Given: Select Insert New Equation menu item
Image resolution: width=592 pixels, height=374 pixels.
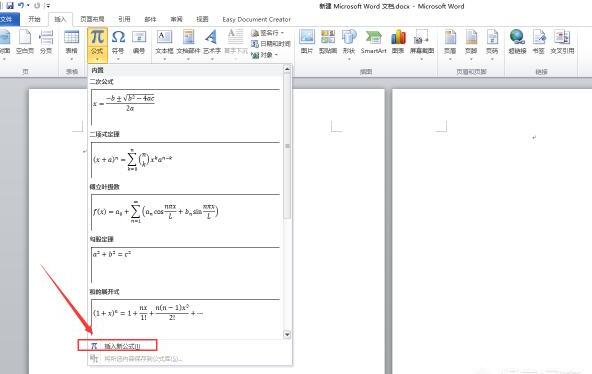Looking at the screenshot, I should (117, 345).
